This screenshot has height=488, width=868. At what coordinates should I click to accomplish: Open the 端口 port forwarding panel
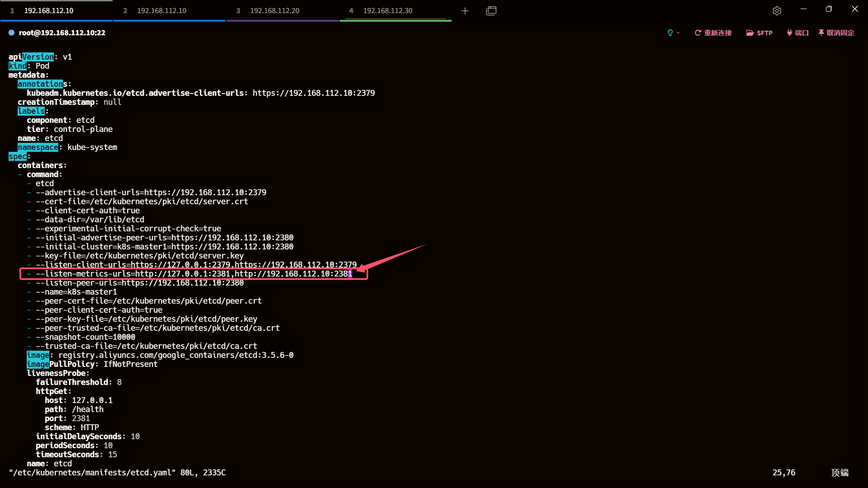click(797, 33)
